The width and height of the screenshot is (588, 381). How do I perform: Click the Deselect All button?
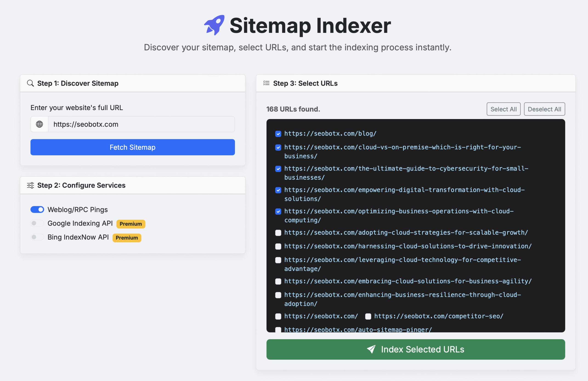tap(545, 109)
